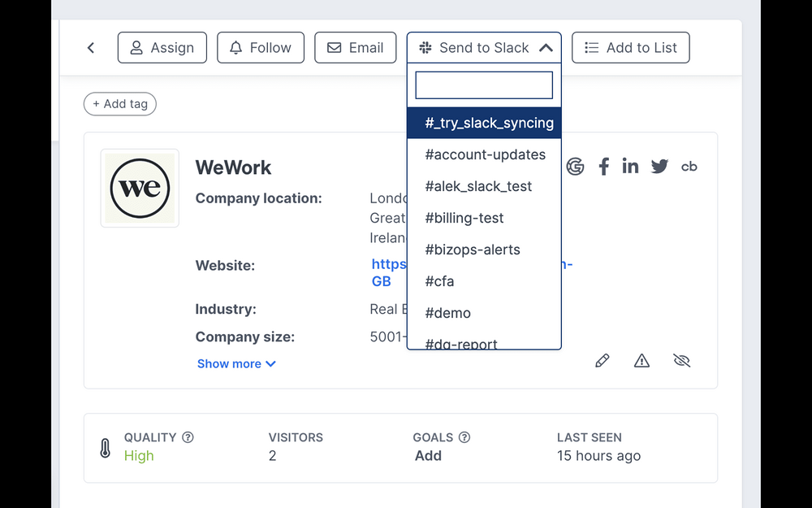Click the thermometer quality icon
812x508 pixels.
[105, 448]
